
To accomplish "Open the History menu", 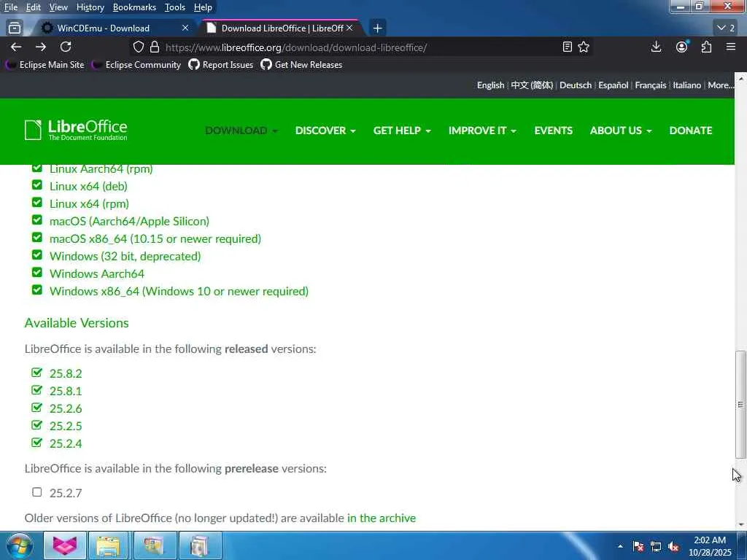I will (90, 7).
